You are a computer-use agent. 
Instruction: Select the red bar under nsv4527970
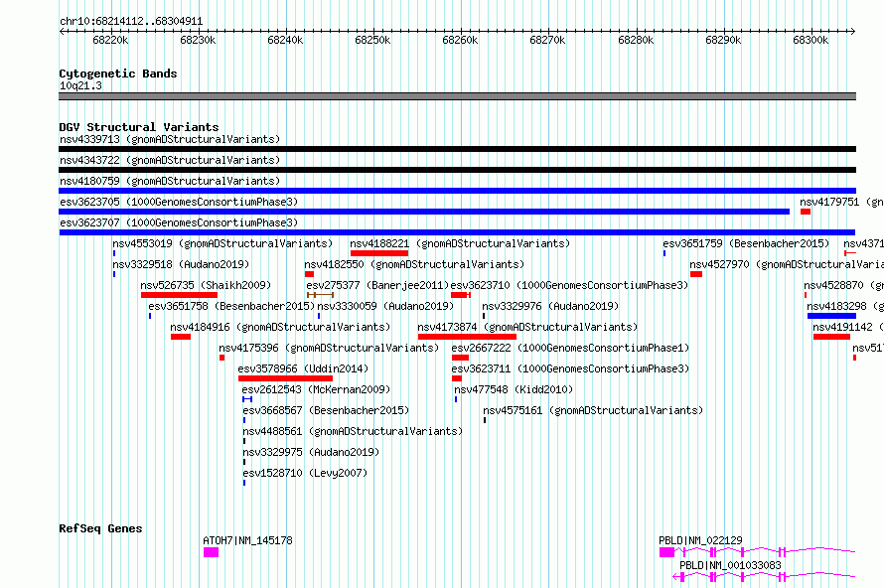(696, 274)
